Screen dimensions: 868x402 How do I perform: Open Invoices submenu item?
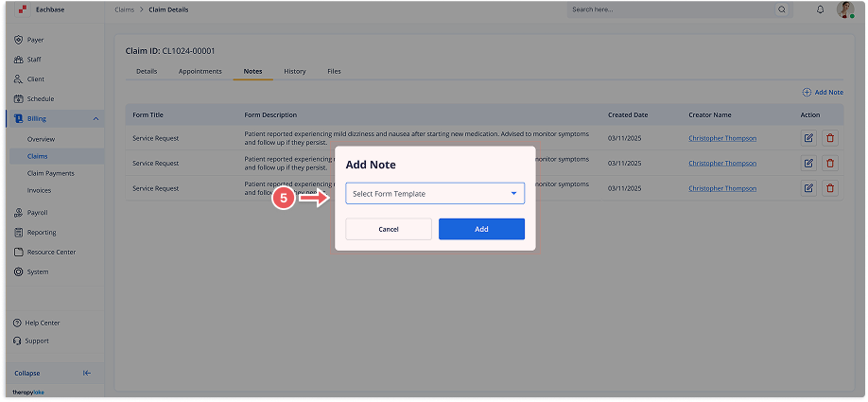pos(39,190)
